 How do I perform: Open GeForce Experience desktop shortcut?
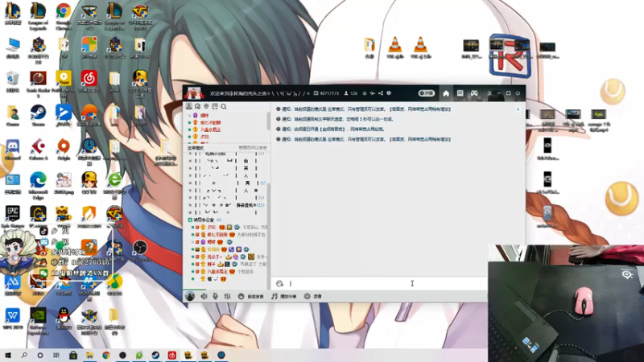pyautogui.click(x=38, y=322)
